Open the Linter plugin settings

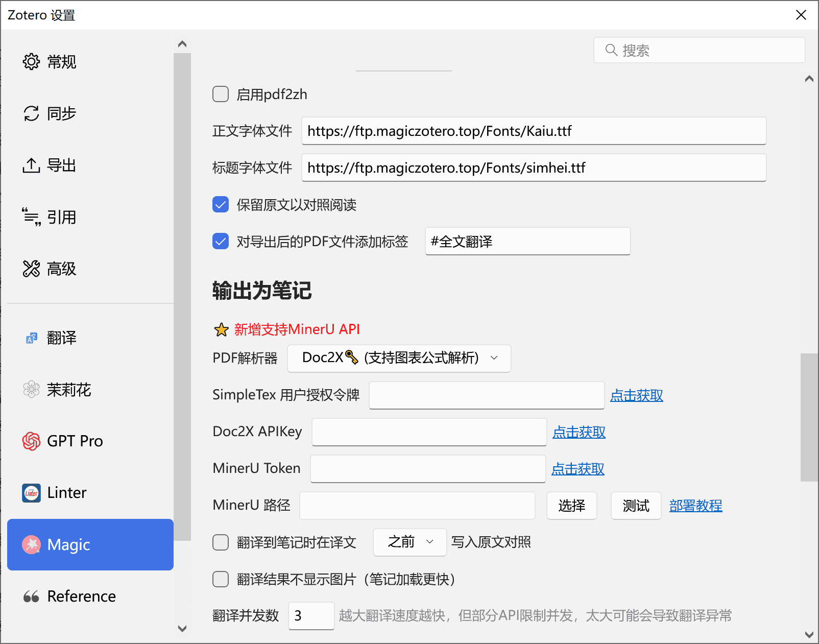[66, 492]
